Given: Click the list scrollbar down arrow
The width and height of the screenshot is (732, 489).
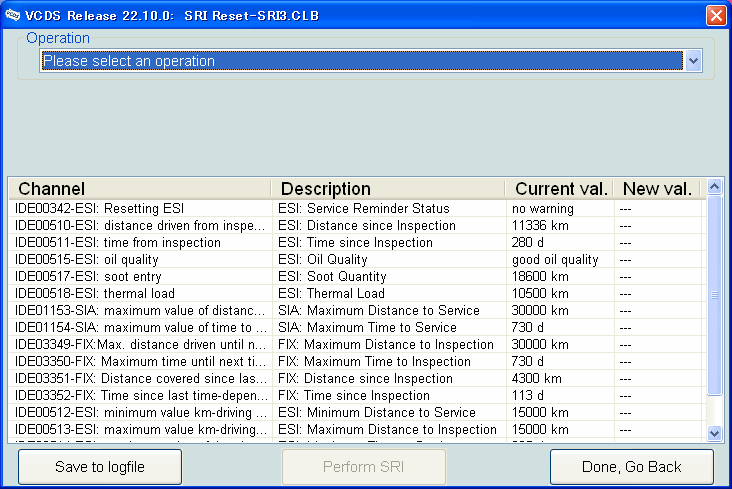Looking at the screenshot, I should 714,433.
